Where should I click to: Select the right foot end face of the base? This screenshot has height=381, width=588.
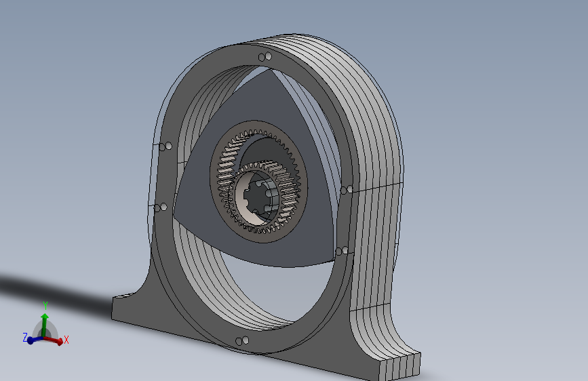click(x=399, y=367)
